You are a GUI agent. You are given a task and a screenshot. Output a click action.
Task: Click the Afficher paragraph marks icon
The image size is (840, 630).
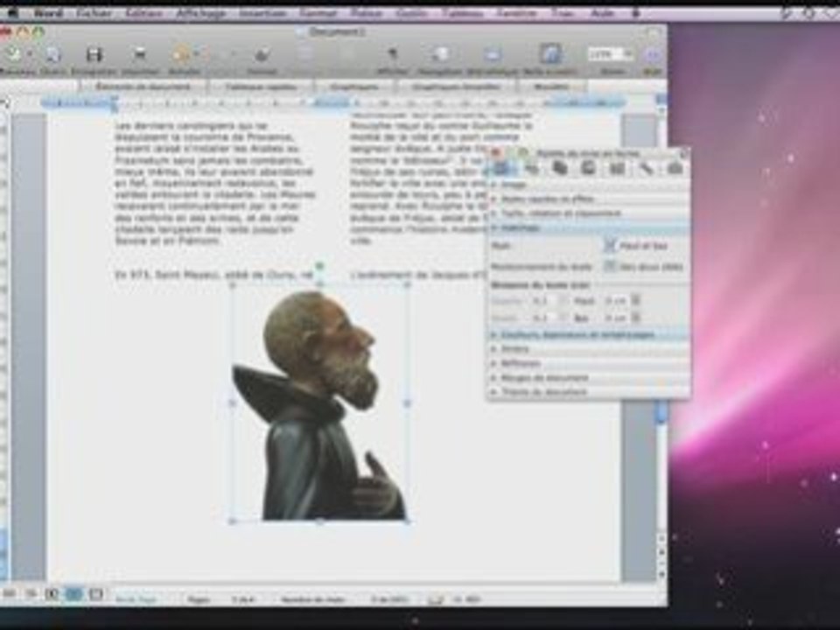[393, 54]
